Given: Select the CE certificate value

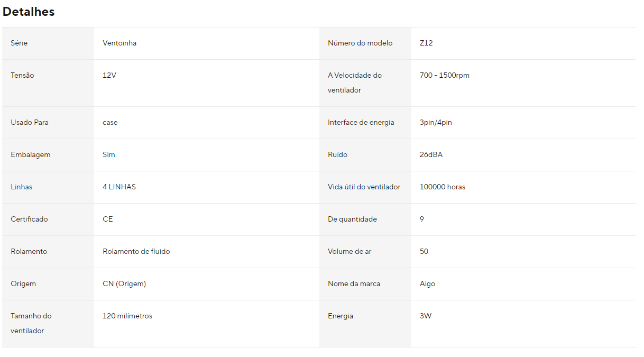Looking at the screenshot, I should [108, 219].
